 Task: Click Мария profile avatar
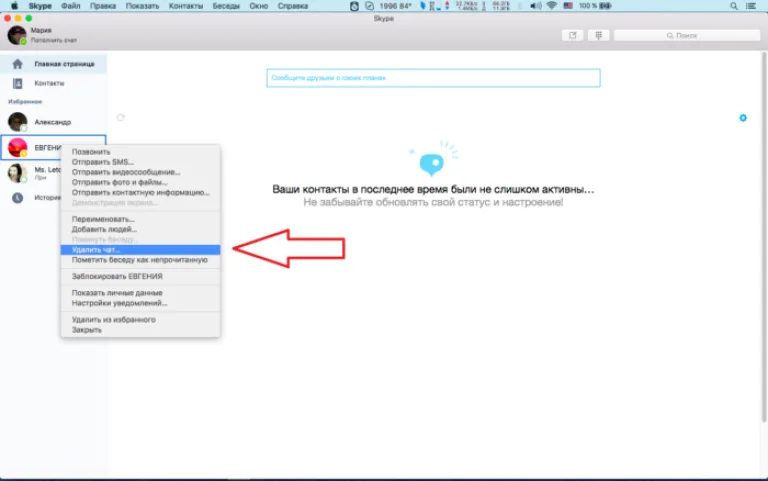17,35
